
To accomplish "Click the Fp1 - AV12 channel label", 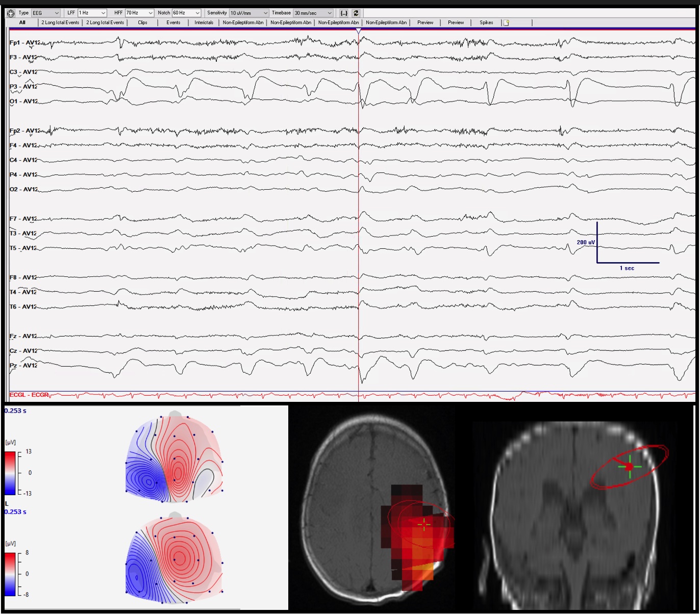I will click(x=23, y=43).
